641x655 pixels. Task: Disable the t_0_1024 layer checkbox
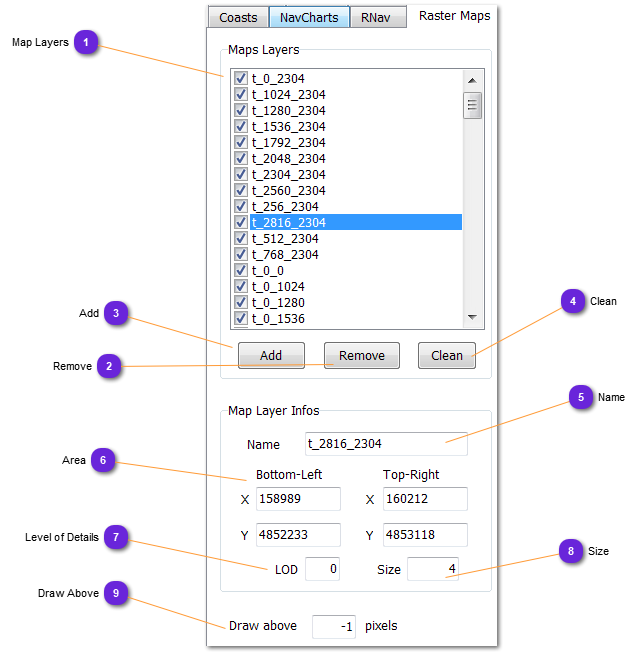click(240, 286)
